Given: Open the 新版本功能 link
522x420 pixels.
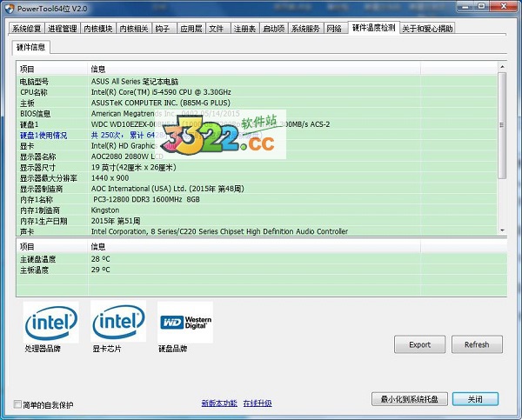Looking at the screenshot, I should (x=219, y=403).
